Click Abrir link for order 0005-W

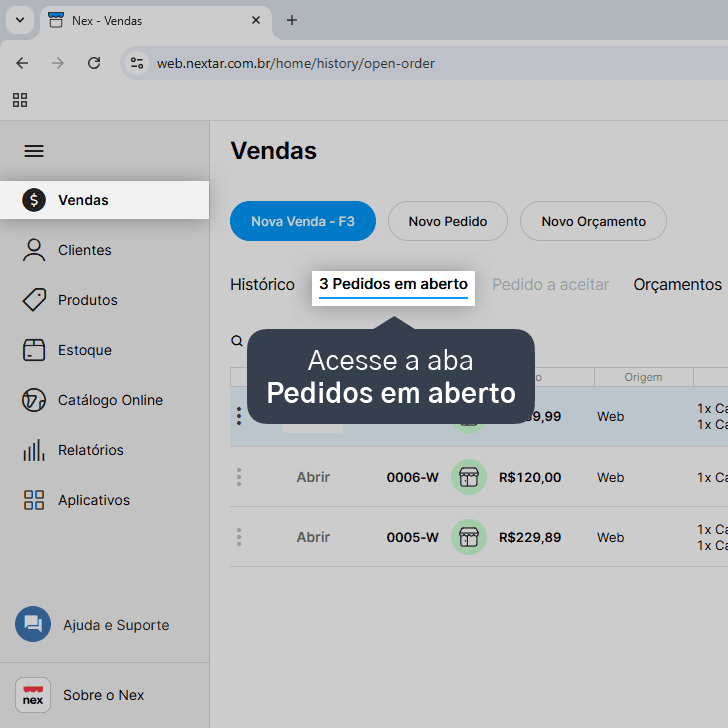click(x=313, y=537)
